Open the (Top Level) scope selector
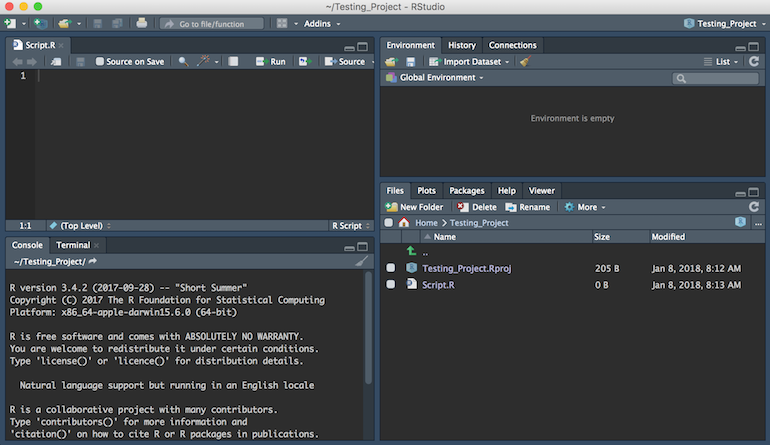 (x=80, y=225)
